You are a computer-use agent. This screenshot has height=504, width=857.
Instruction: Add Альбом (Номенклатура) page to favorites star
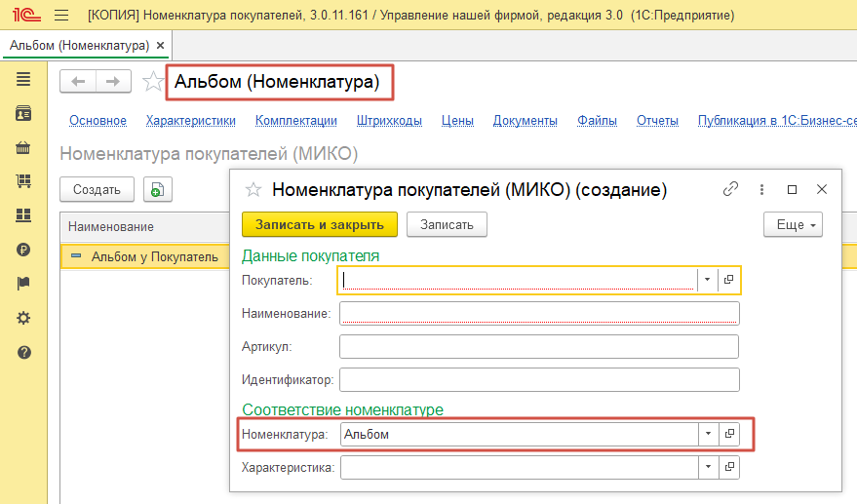click(x=153, y=82)
